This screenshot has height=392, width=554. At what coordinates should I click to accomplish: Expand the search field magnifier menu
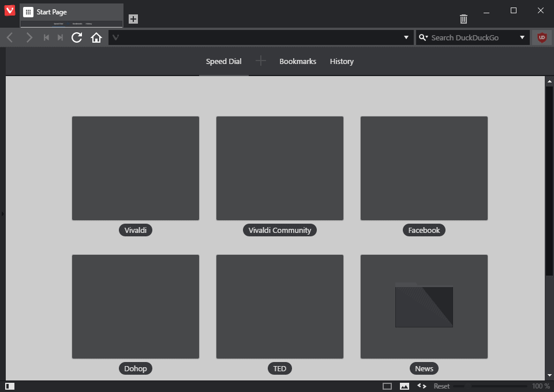[x=423, y=37]
